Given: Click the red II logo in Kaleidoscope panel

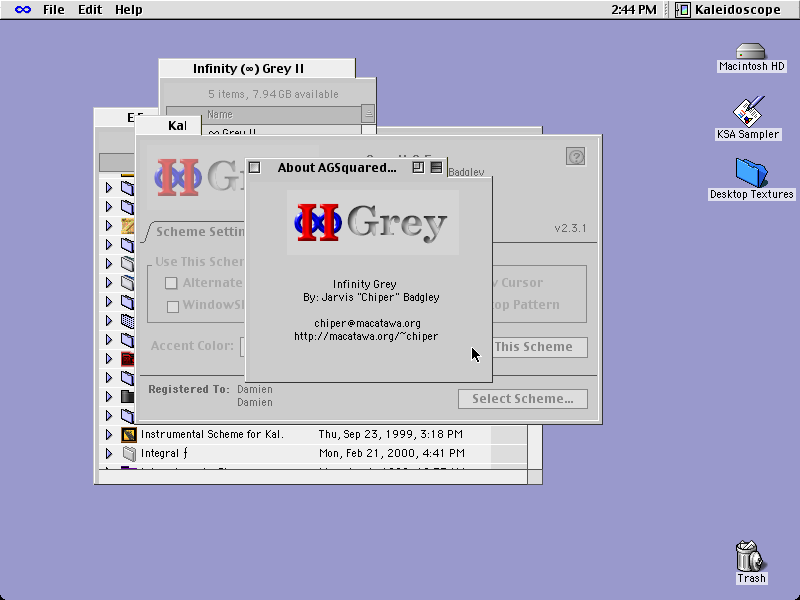Looking at the screenshot, I should pos(178,178).
